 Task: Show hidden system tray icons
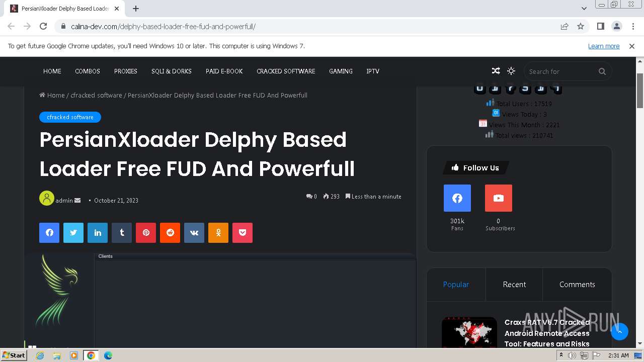[561, 355]
